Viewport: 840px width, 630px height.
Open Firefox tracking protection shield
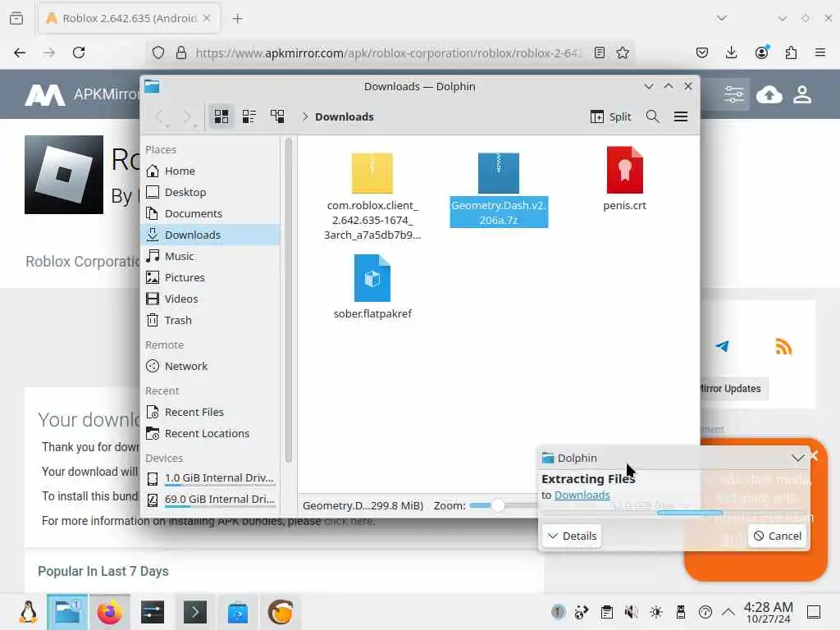(158, 52)
